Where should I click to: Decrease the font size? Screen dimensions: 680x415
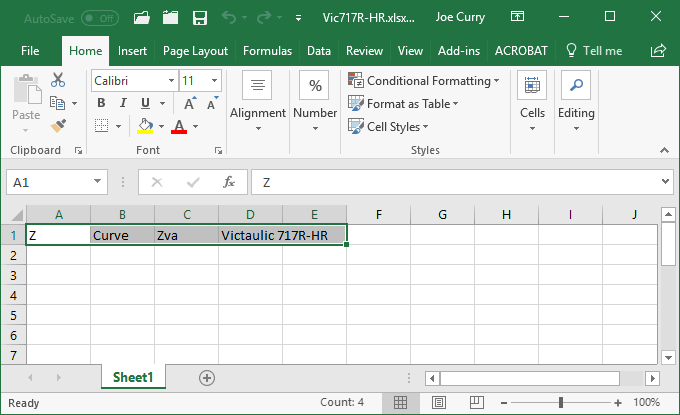212,103
